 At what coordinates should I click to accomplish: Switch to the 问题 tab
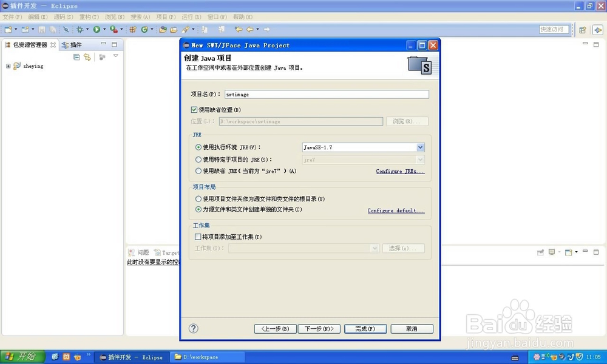(139, 252)
